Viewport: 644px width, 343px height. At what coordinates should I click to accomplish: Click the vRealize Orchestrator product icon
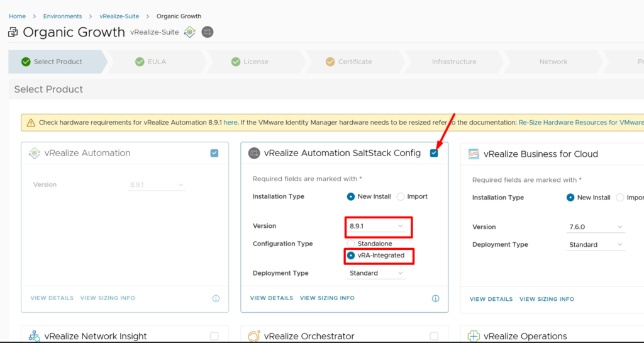(254, 336)
